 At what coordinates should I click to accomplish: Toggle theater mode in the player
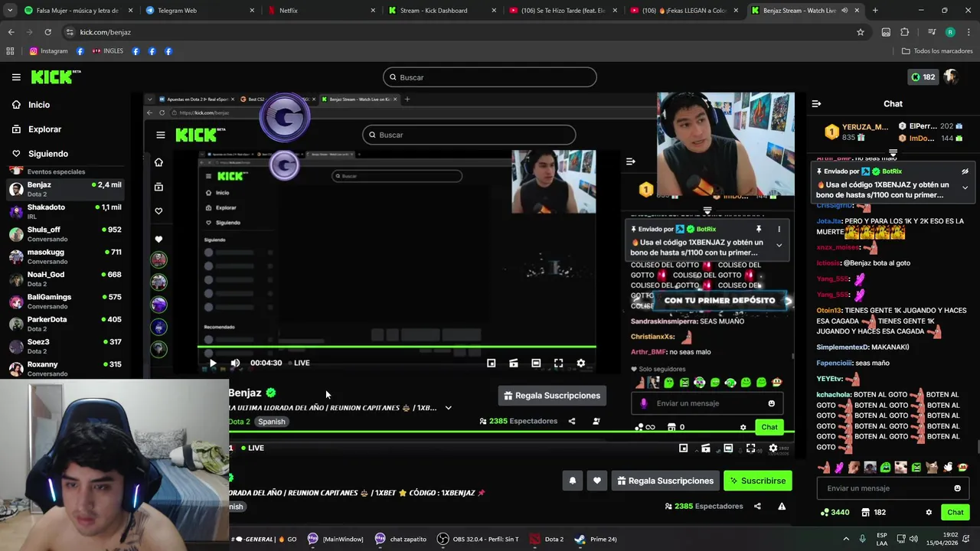[x=728, y=448]
